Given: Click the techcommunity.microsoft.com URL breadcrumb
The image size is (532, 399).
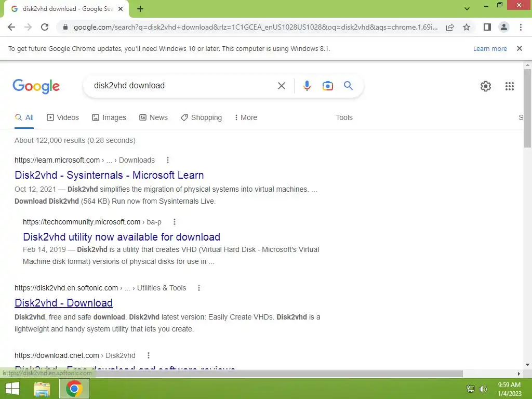Looking at the screenshot, I should coord(92,222).
